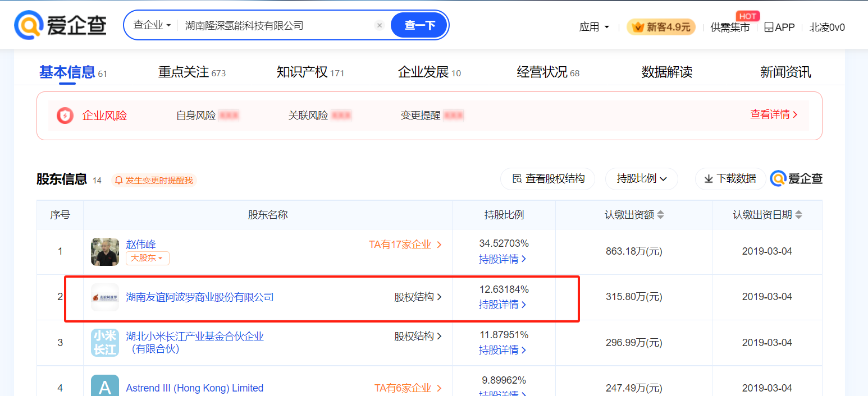This screenshot has height=396, width=868.
Task: Click the 关联风险 entry
Action: coord(320,116)
